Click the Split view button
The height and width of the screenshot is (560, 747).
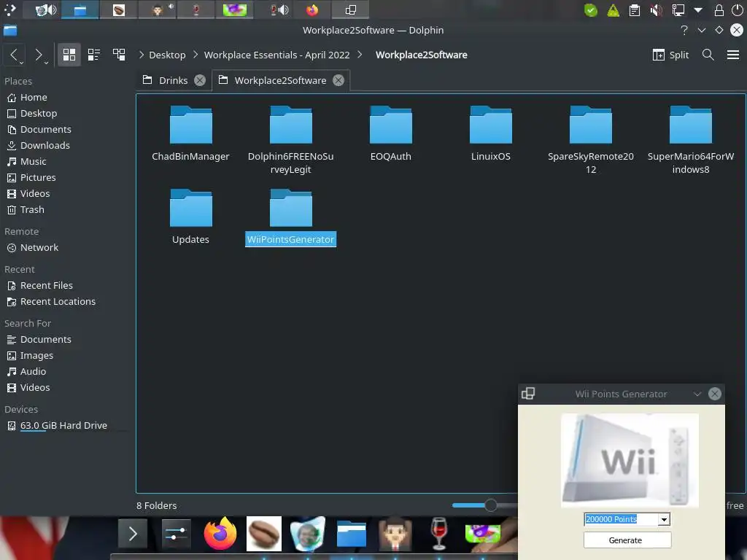671,55
